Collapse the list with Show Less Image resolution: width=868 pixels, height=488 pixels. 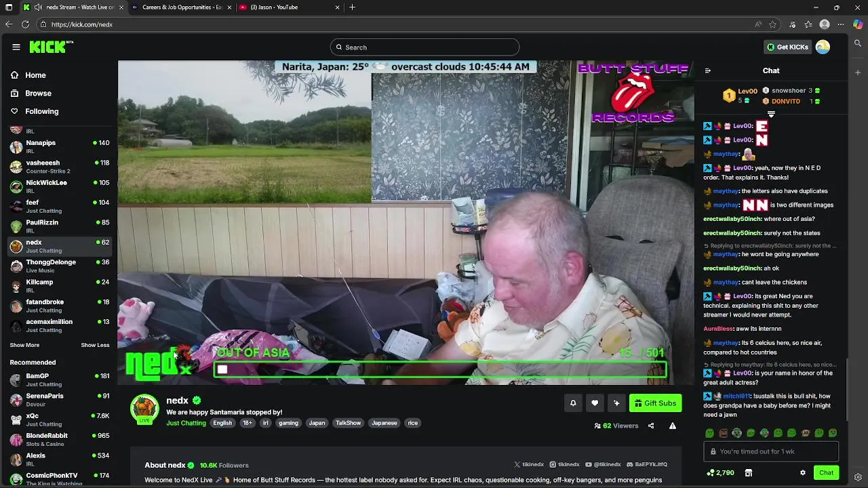tap(95, 345)
